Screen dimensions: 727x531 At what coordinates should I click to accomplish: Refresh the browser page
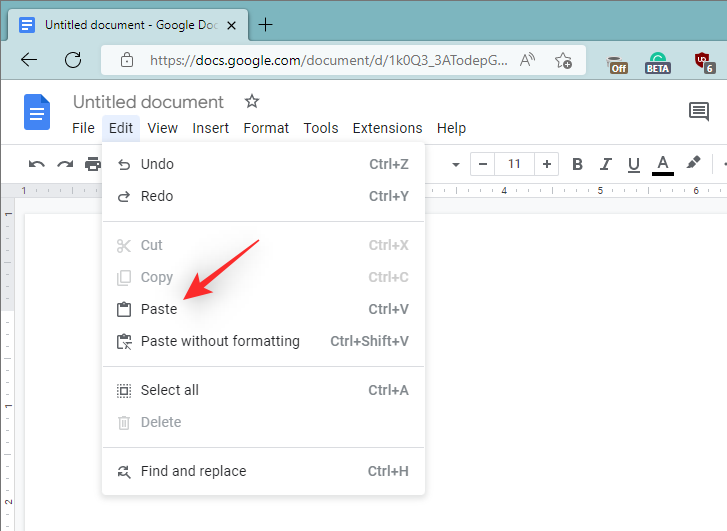73,60
